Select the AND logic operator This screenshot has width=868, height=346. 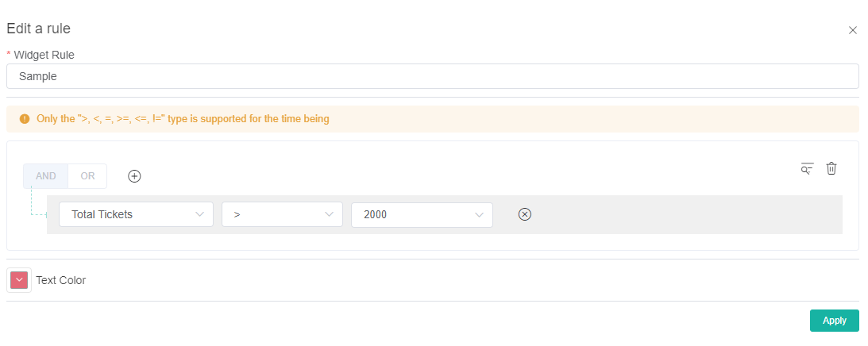point(46,176)
